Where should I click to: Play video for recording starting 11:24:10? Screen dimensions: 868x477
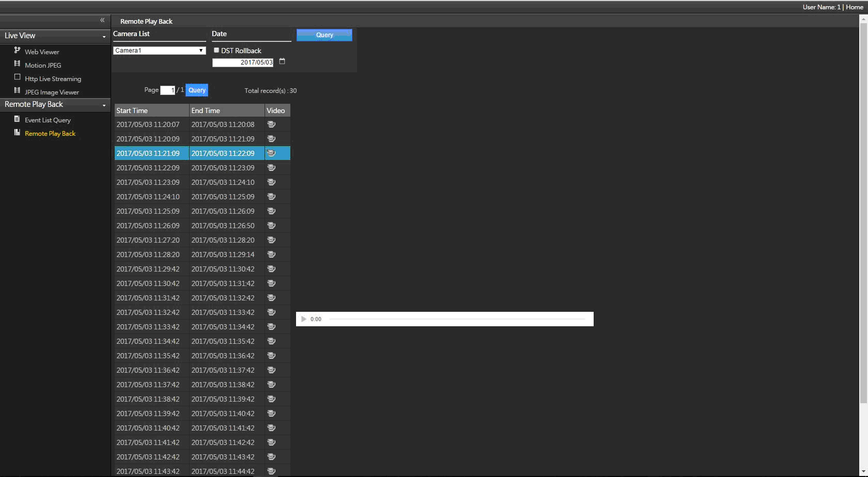coord(271,197)
